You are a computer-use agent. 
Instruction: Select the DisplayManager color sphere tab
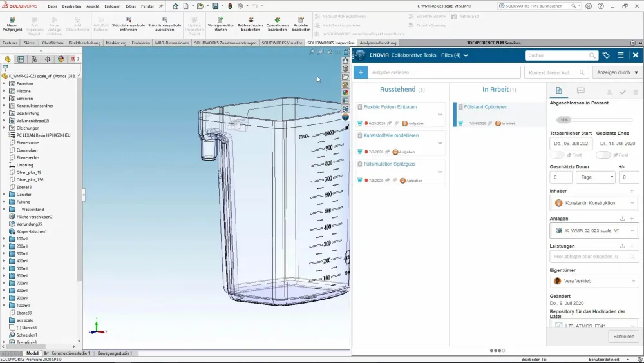click(x=61, y=59)
